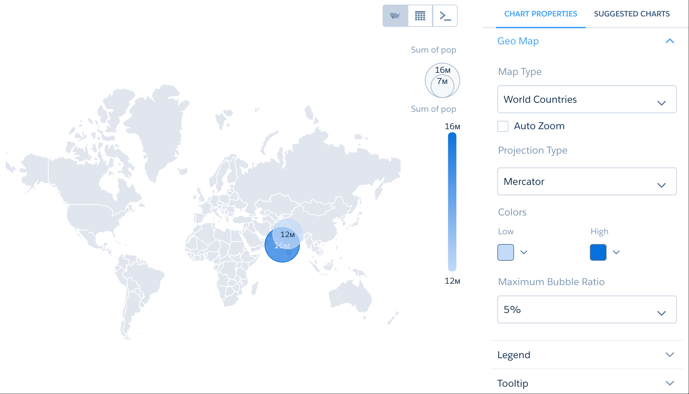This screenshot has height=394, width=689.
Task: Enable the Auto Zoom checkbox
Action: (503, 126)
